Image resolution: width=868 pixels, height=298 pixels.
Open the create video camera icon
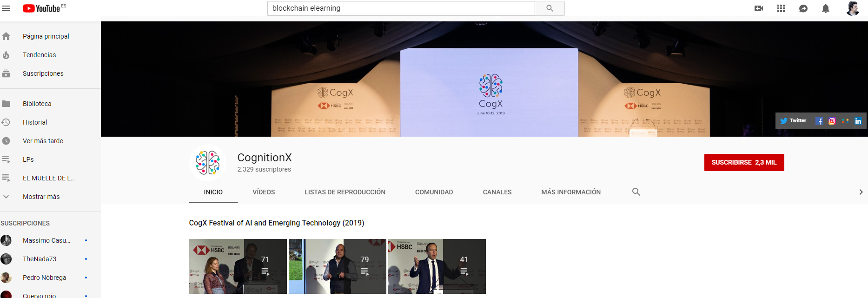click(759, 8)
